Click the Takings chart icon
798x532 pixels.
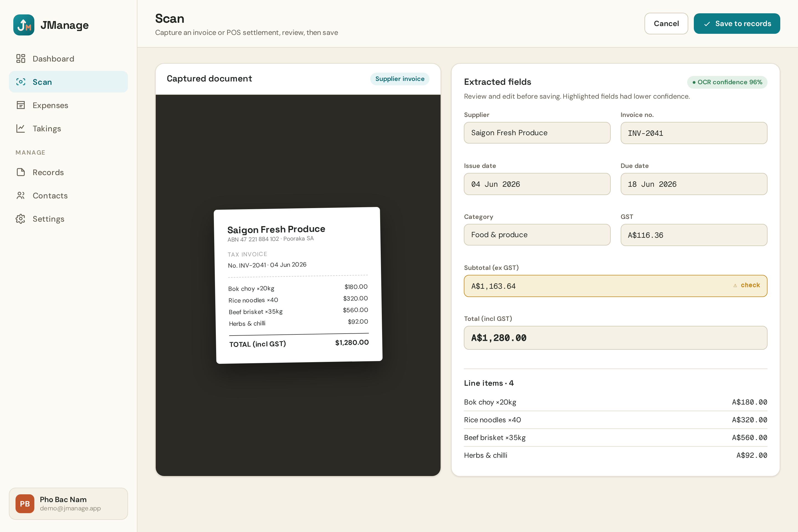point(21,128)
